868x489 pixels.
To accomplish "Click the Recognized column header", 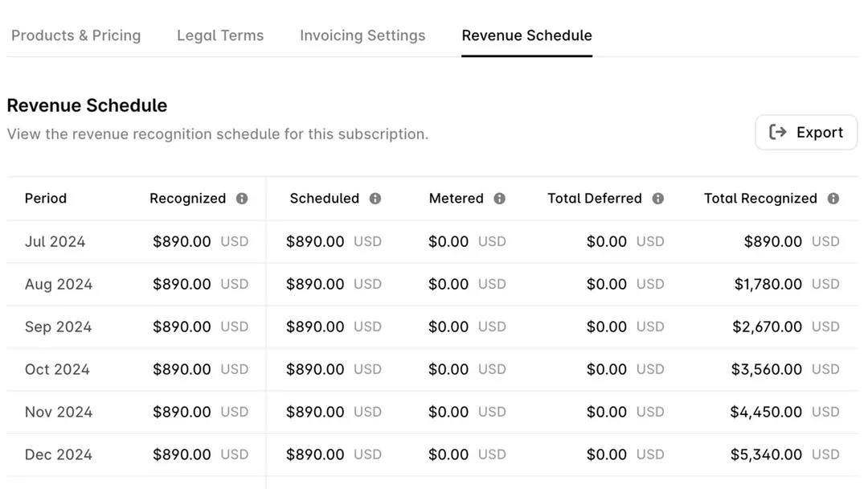I will pyautogui.click(x=187, y=198).
